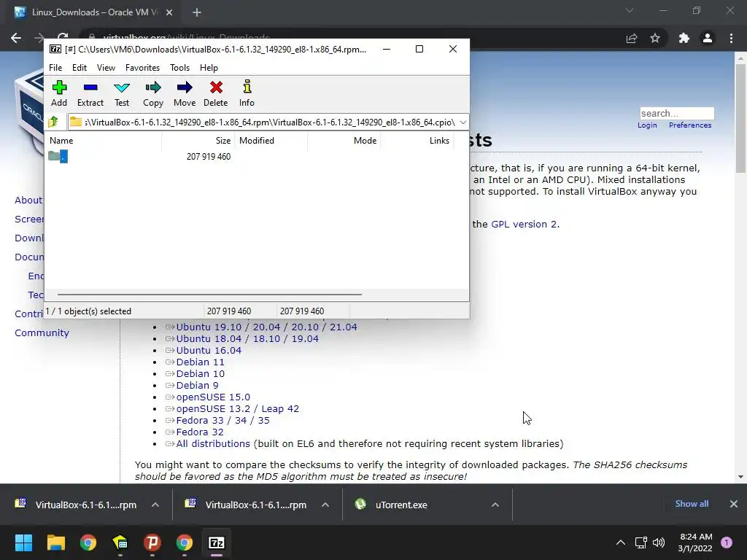Sort by the Modified column header

(271, 141)
